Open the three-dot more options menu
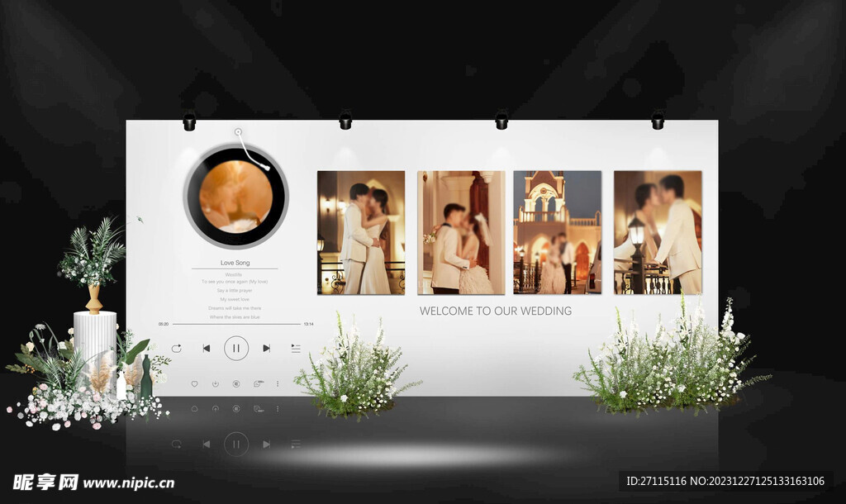This screenshot has height=504, width=846. (x=278, y=383)
